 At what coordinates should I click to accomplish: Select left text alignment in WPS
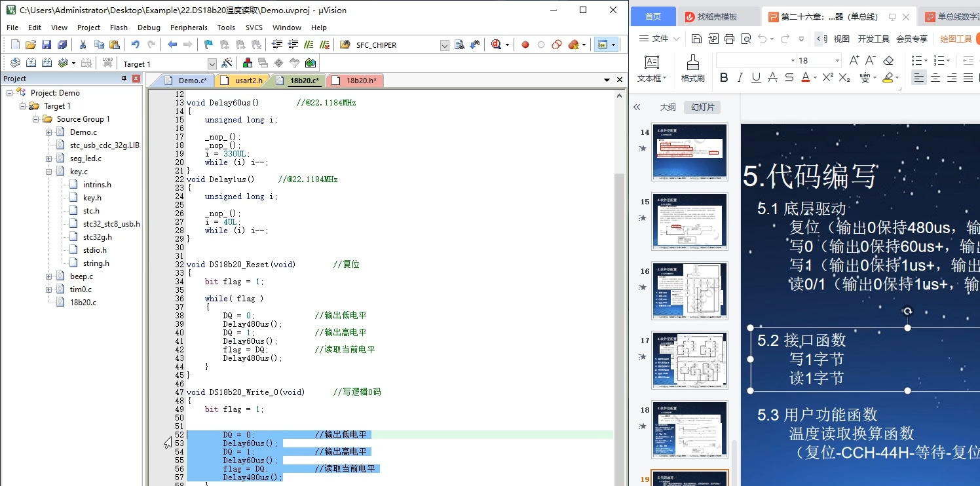pos(919,77)
